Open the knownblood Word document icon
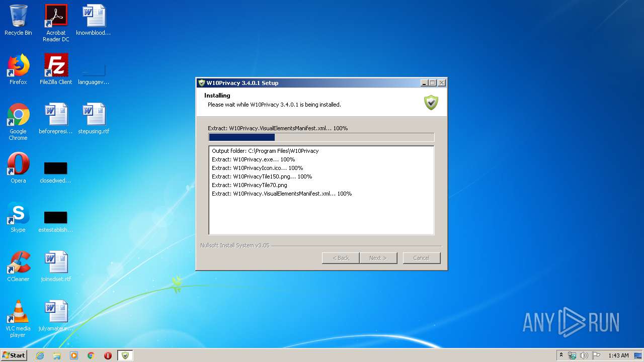Screen dimensions: 644x362 [x=94, y=21]
